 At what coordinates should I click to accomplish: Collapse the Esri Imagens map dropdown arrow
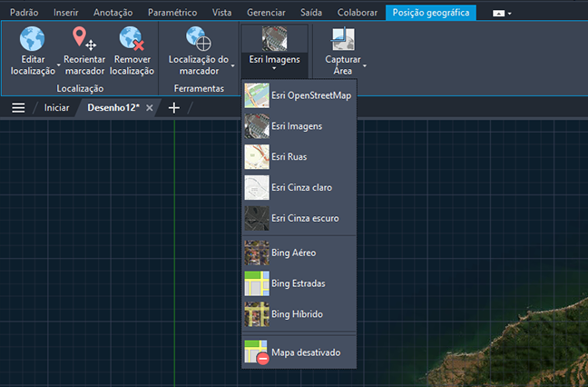tap(274, 68)
